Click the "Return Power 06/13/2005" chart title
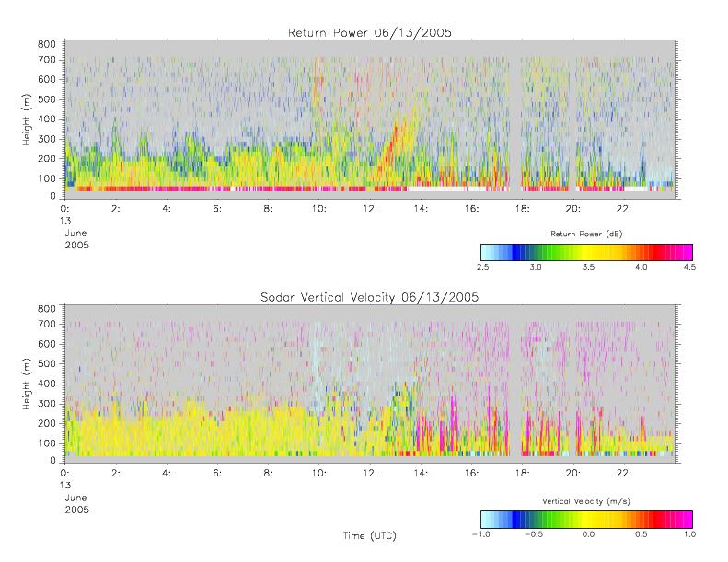728x562 pixels. (370, 33)
